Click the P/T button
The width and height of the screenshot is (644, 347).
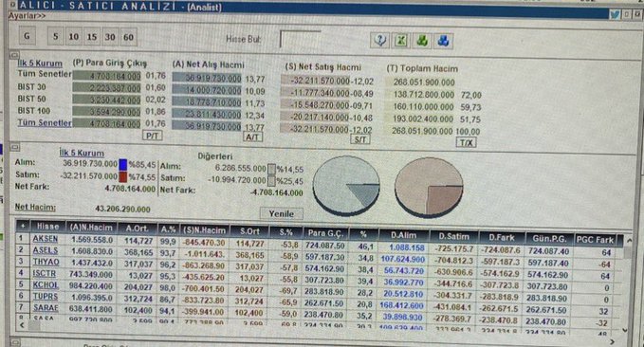(153, 136)
